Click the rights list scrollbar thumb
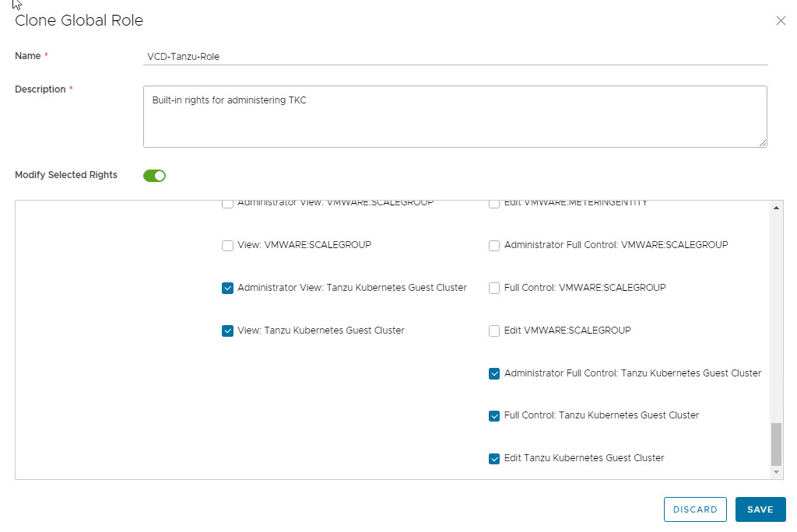Viewport: 797px width, 532px height. click(x=776, y=443)
